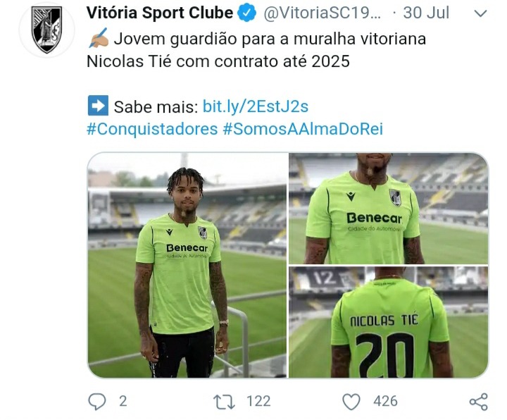Like the tweet with the heart icon
This screenshot has width=507, height=420.
coord(351,402)
